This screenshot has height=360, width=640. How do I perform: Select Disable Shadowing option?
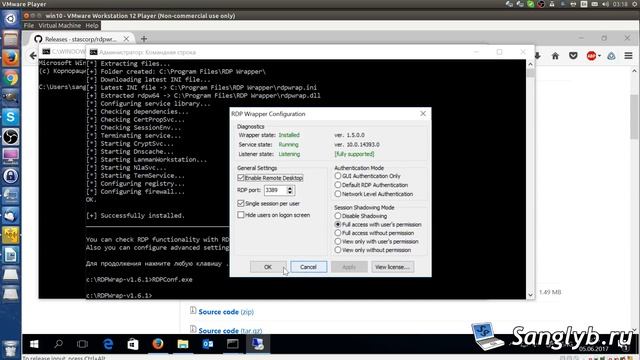point(338,216)
